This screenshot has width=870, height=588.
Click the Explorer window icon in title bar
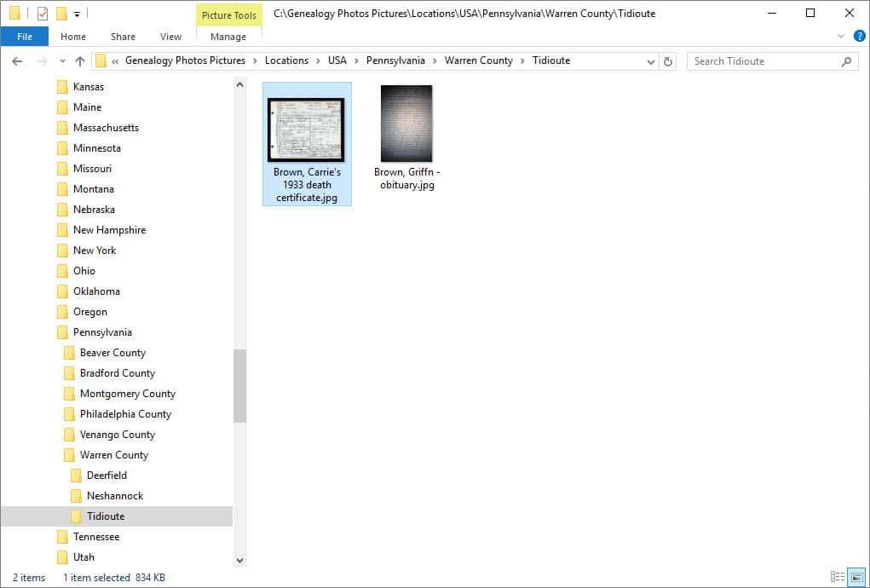[x=15, y=14]
